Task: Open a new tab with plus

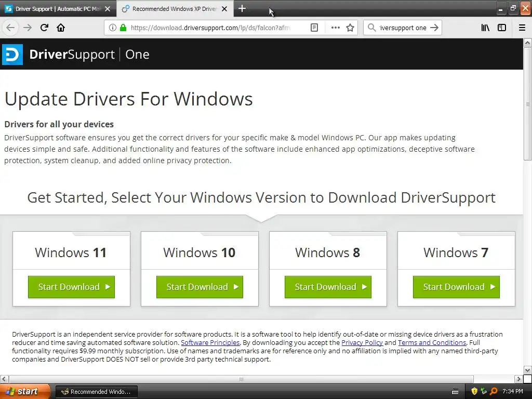Action: (242, 8)
